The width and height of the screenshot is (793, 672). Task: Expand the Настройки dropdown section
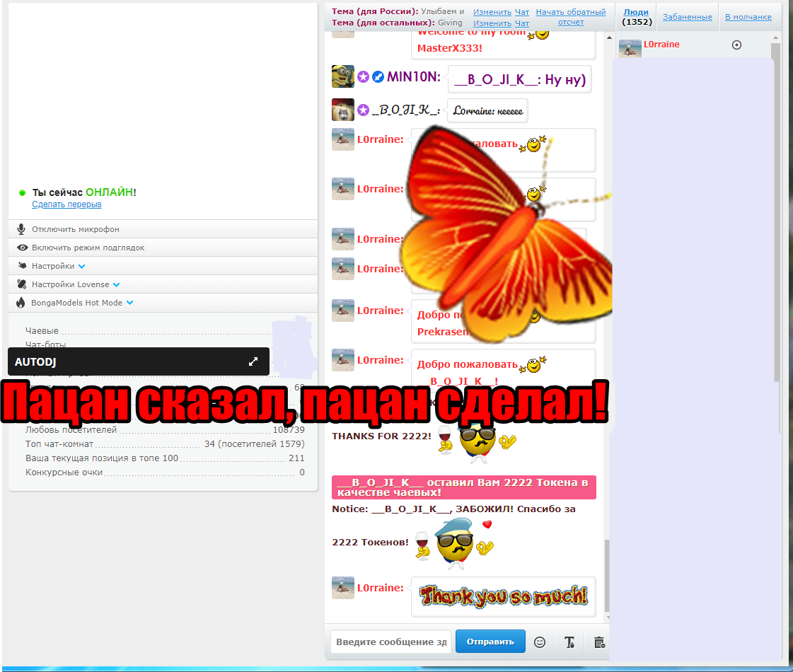[x=81, y=267]
